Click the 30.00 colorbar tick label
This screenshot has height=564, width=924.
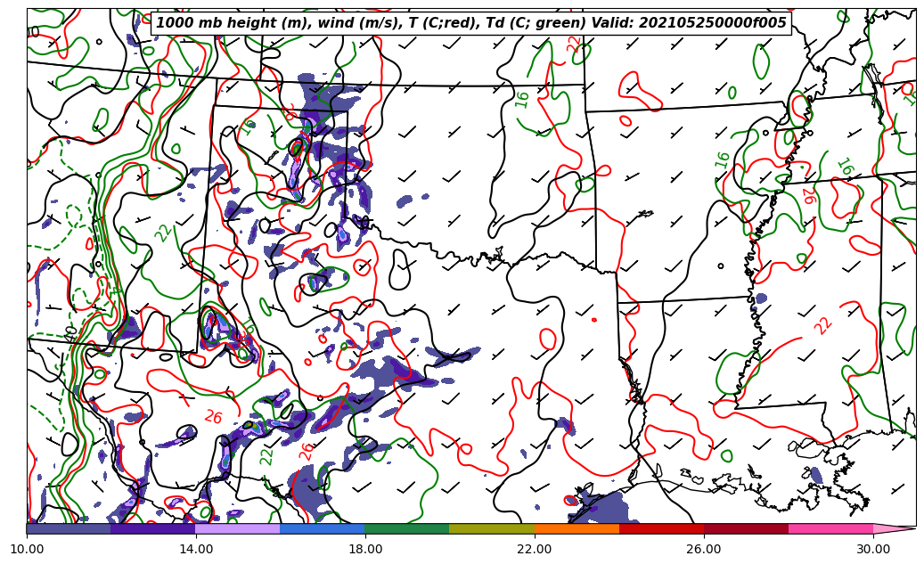[873, 550]
